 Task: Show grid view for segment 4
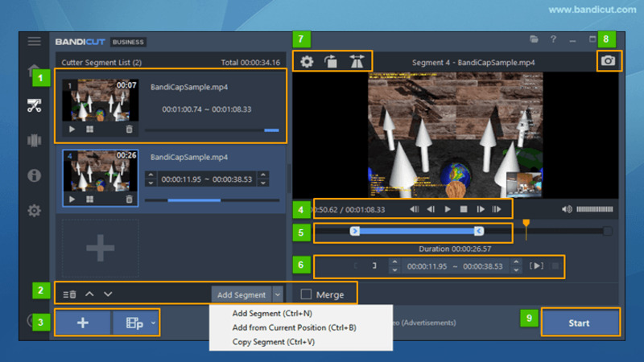pos(90,200)
